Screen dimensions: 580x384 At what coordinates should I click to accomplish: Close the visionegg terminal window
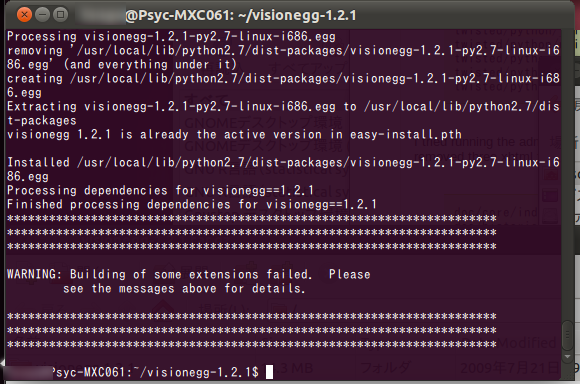coord(24,15)
